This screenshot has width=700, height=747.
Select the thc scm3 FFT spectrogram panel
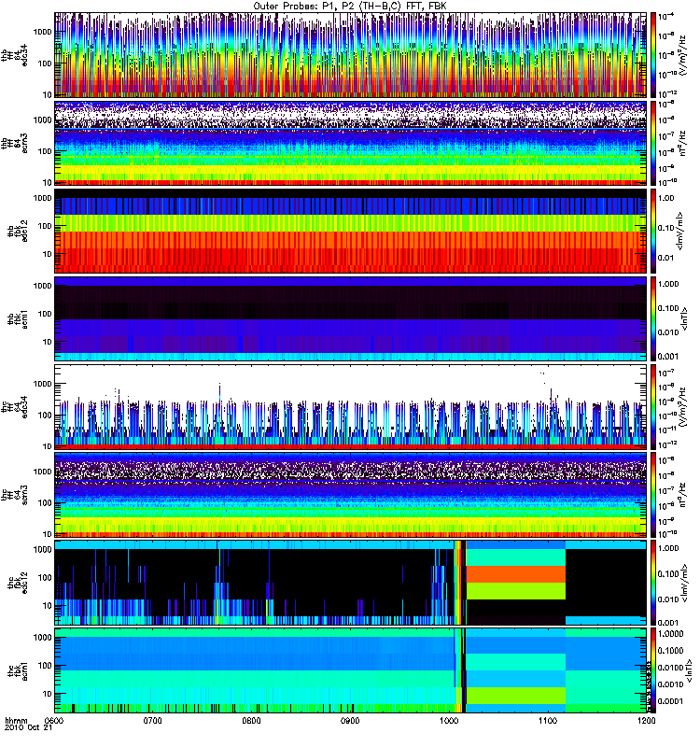coord(350,494)
